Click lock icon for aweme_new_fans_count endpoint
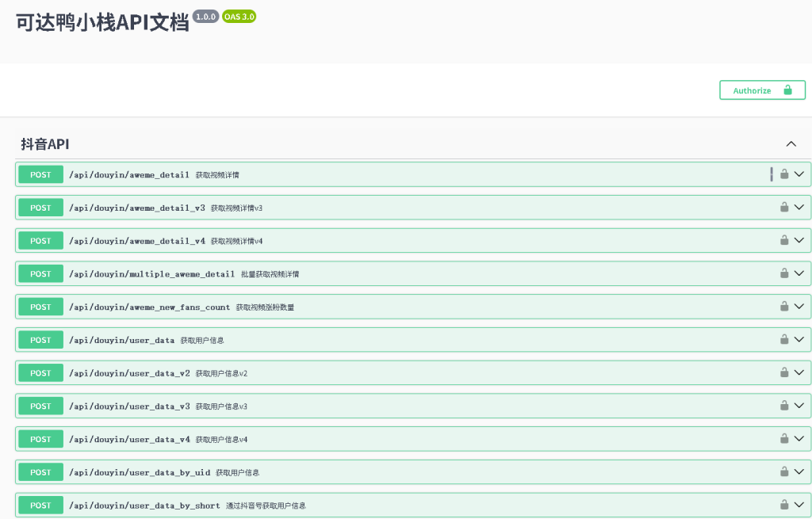 (784, 307)
